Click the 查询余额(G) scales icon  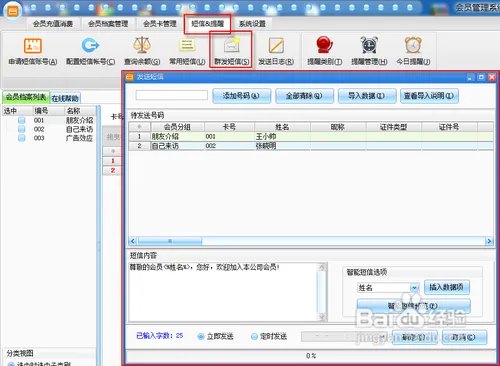click(x=142, y=46)
